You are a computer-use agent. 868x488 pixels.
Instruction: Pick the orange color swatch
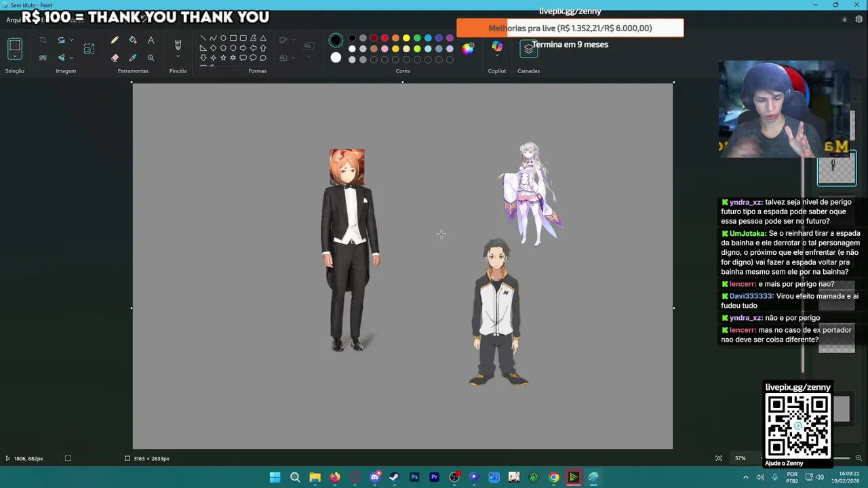(395, 38)
